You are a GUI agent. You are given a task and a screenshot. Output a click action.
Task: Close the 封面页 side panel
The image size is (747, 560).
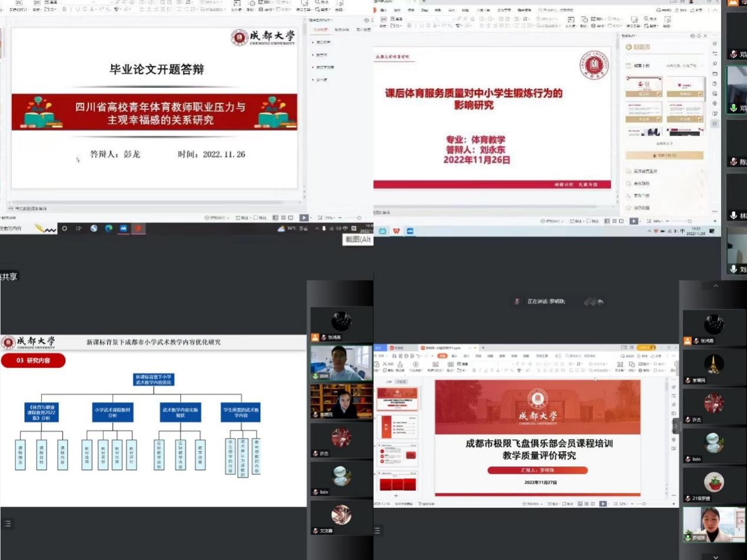coord(706,36)
